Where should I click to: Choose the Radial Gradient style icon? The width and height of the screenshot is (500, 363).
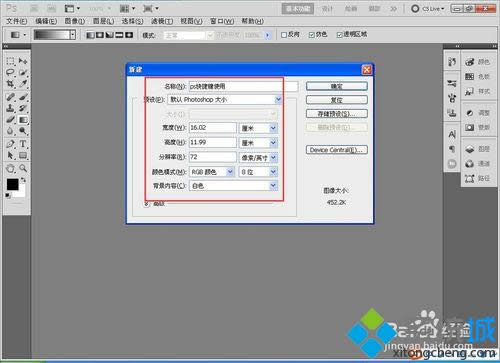pos(100,35)
